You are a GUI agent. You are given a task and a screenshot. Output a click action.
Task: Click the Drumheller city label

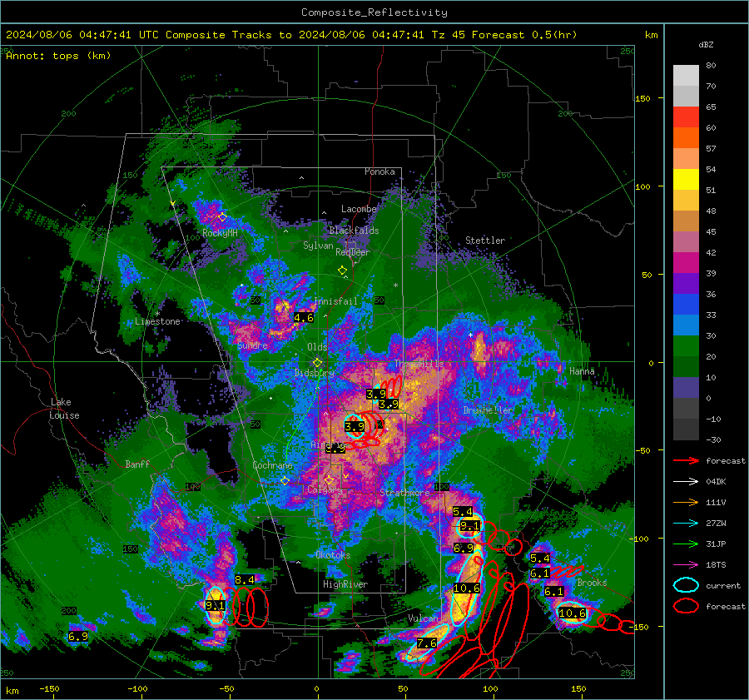tap(488, 410)
